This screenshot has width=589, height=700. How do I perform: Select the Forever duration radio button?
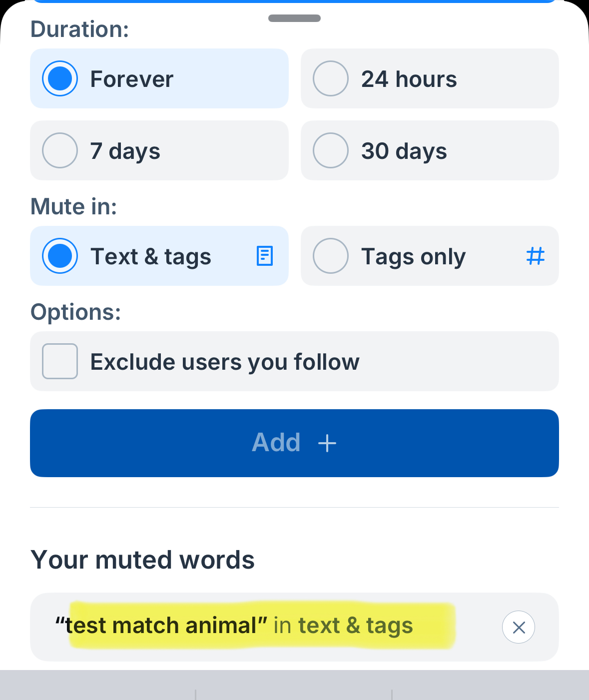[x=60, y=79]
